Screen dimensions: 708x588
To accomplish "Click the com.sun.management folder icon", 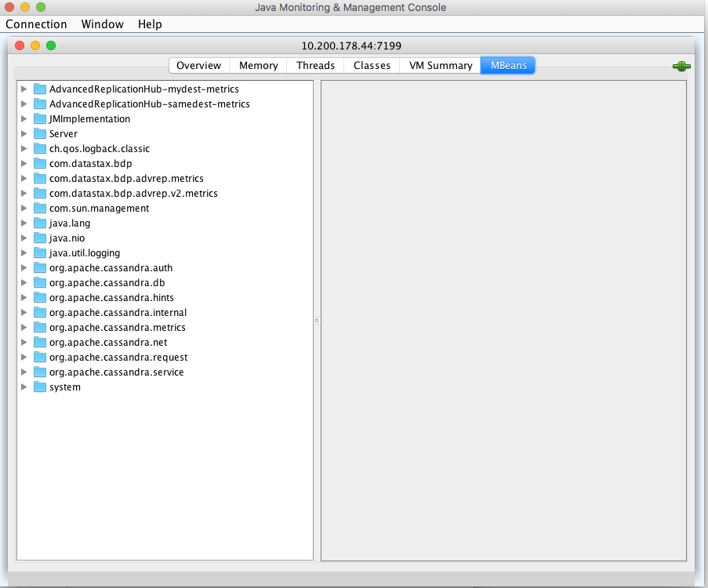I will pyautogui.click(x=39, y=208).
